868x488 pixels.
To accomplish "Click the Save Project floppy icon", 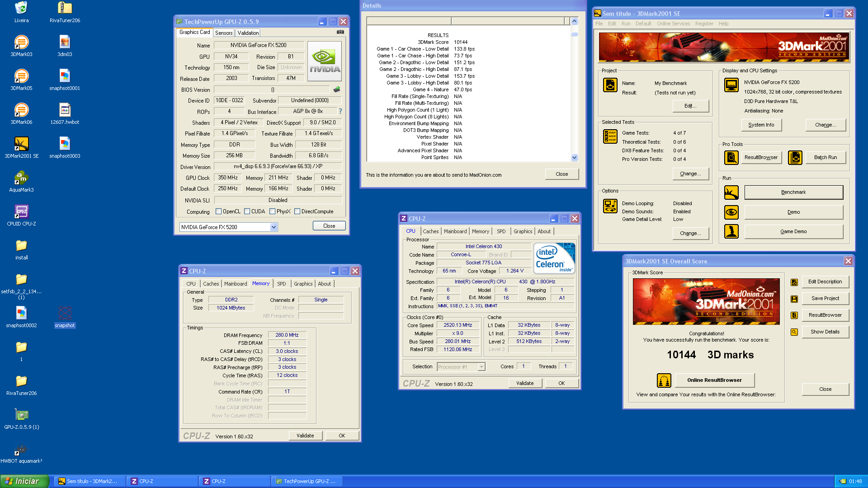I will 794,299.
